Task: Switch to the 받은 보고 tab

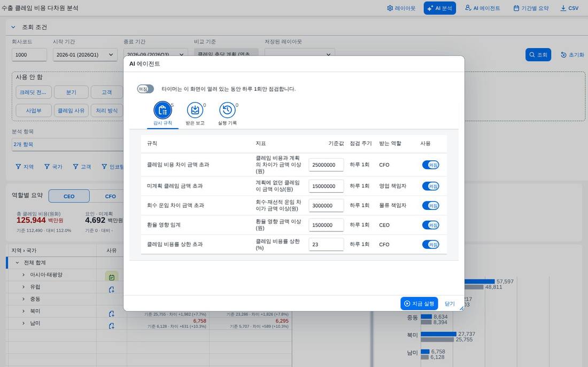Action: [195, 113]
